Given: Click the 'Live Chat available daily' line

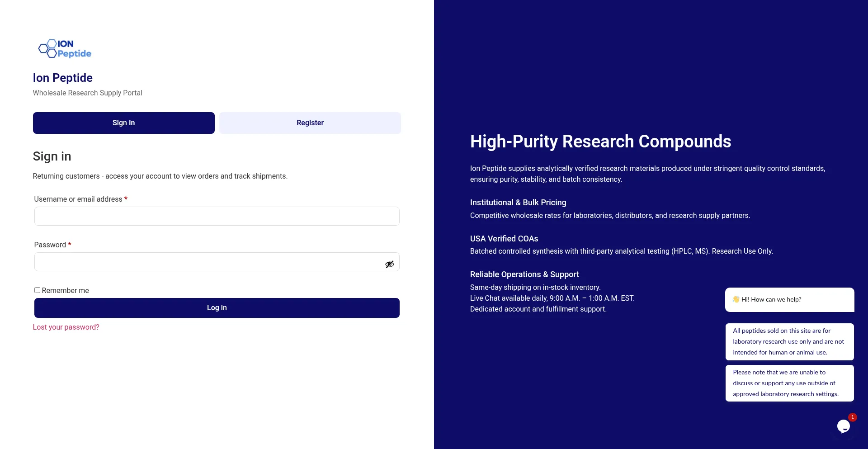Looking at the screenshot, I should pos(552,298).
